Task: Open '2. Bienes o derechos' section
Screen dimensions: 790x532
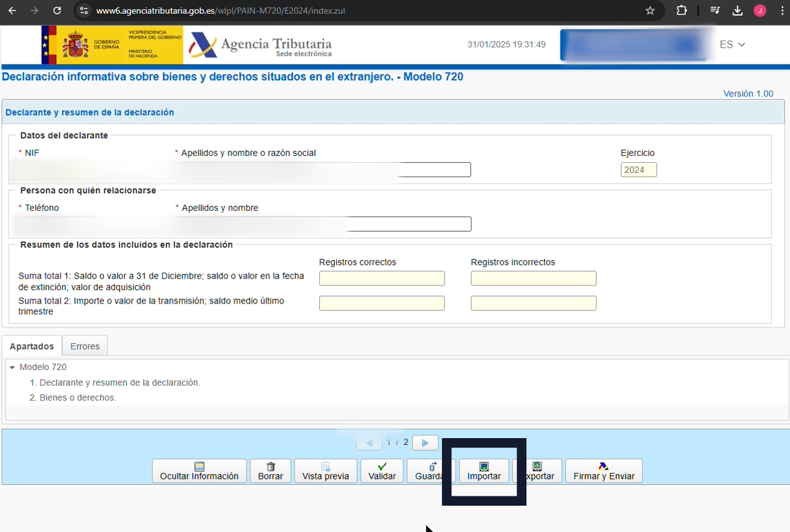Action: click(78, 397)
